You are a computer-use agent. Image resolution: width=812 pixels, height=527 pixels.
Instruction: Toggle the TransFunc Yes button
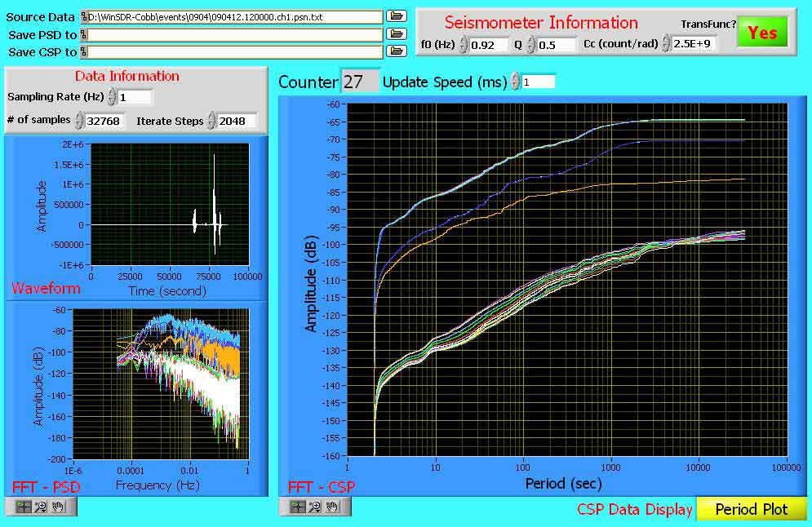click(x=762, y=33)
